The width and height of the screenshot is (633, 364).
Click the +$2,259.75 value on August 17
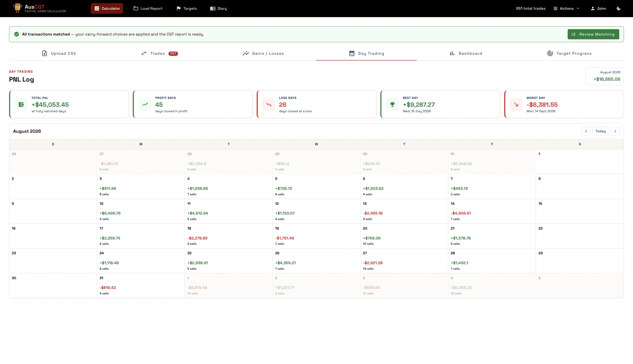point(110,238)
